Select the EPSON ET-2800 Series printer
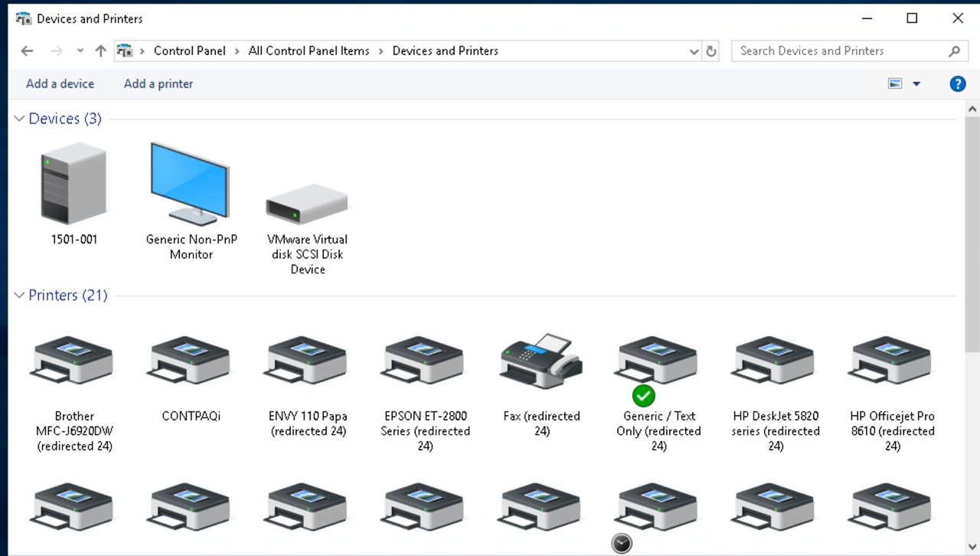Viewport: 980px width, 556px height. pyautogui.click(x=424, y=361)
